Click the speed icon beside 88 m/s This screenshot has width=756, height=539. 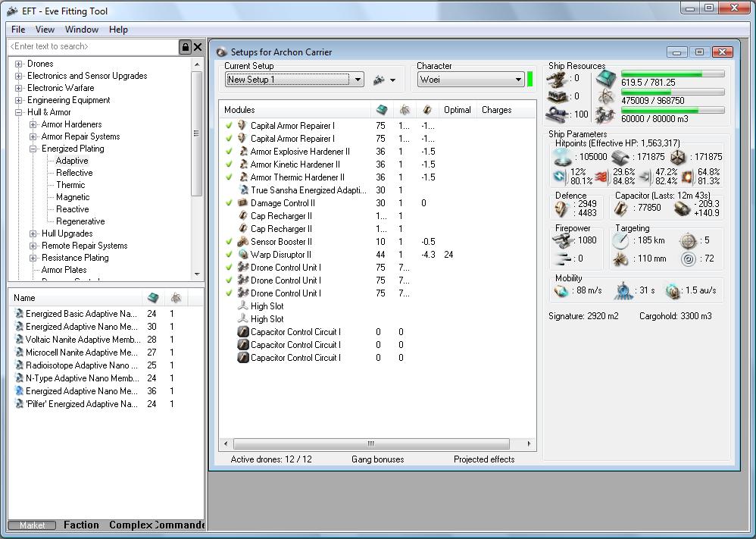(561, 291)
